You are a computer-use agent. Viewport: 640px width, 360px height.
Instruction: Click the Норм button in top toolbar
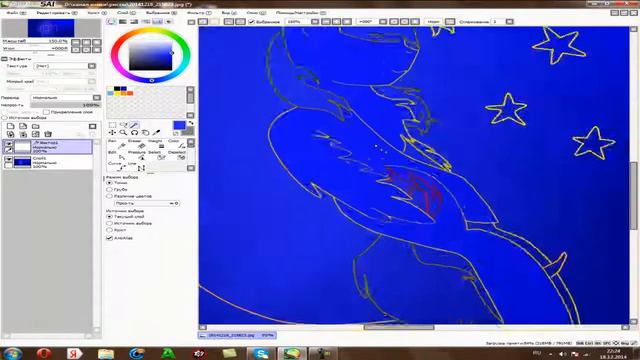[x=433, y=22]
